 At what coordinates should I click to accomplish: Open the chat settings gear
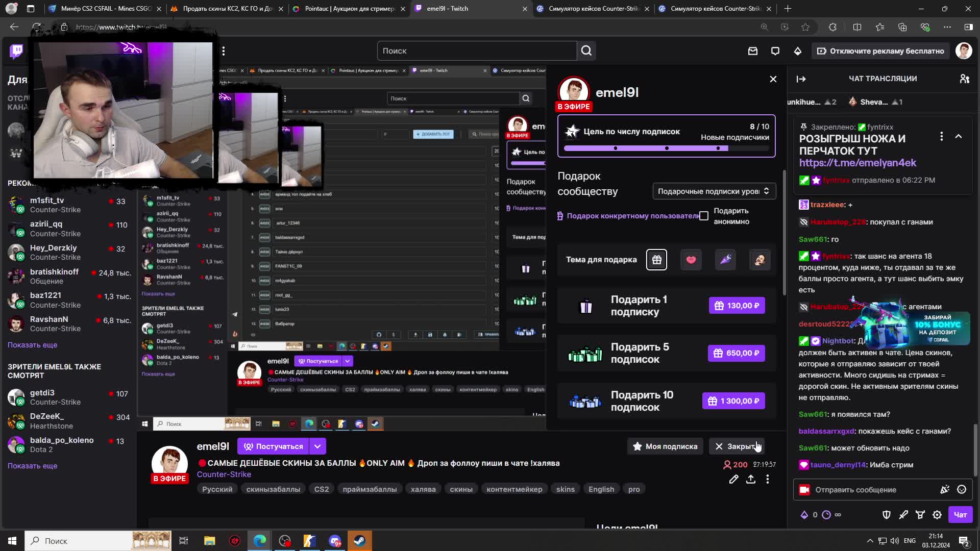click(x=937, y=515)
